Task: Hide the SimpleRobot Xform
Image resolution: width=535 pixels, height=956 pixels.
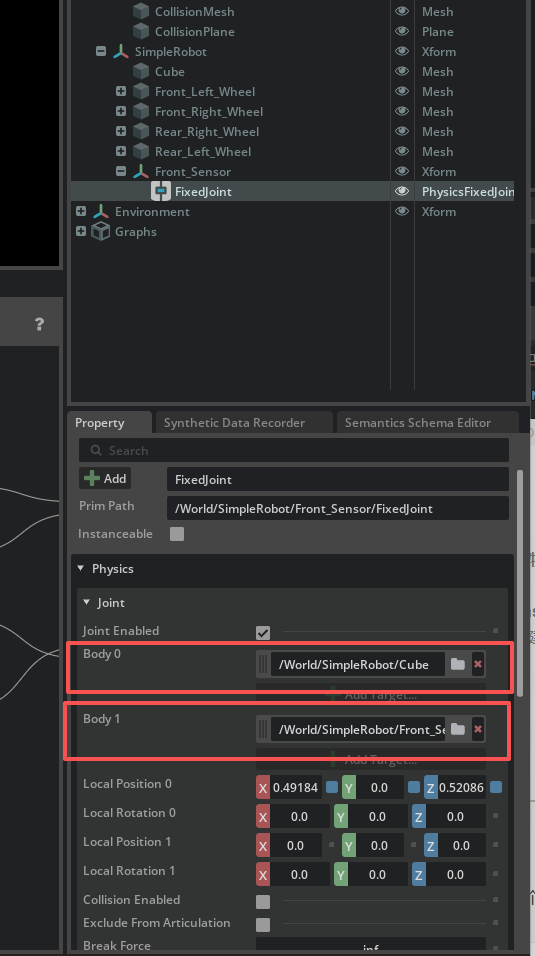Action: 401,52
